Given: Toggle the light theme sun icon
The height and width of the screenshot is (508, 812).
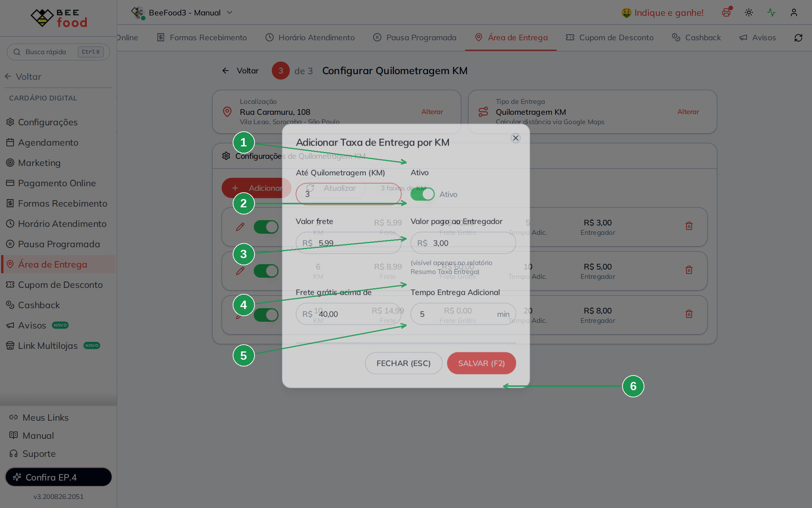Looking at the screenshot, I should (x=749, y=12).
